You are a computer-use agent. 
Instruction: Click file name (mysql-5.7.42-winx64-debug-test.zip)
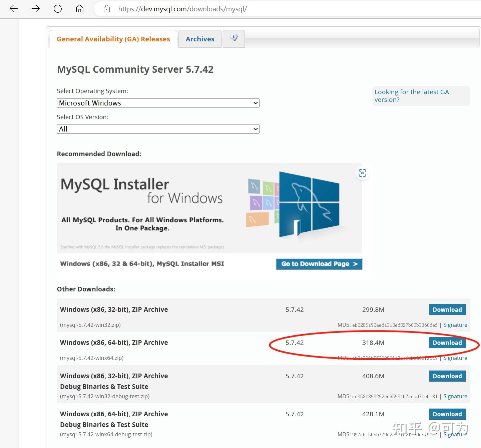pos(106,434)
